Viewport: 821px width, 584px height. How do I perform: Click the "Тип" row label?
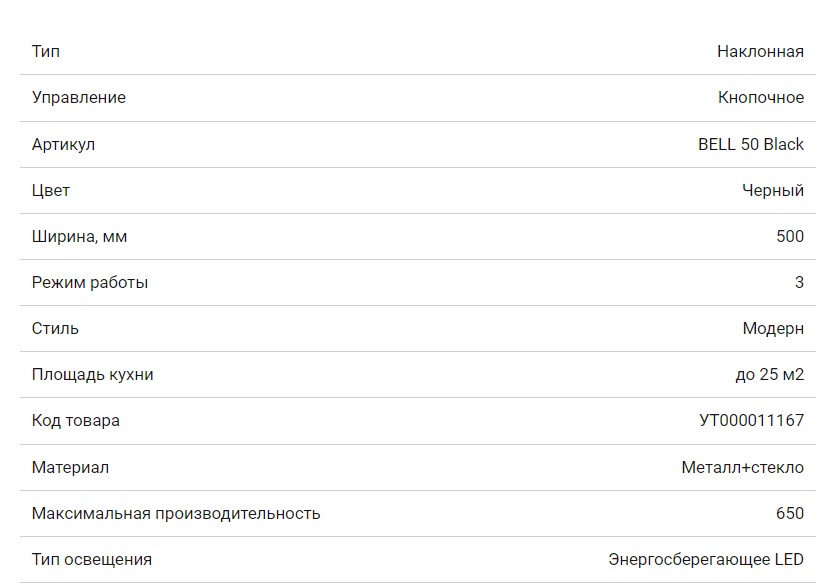pyautogui.click(x=46, y=52)
